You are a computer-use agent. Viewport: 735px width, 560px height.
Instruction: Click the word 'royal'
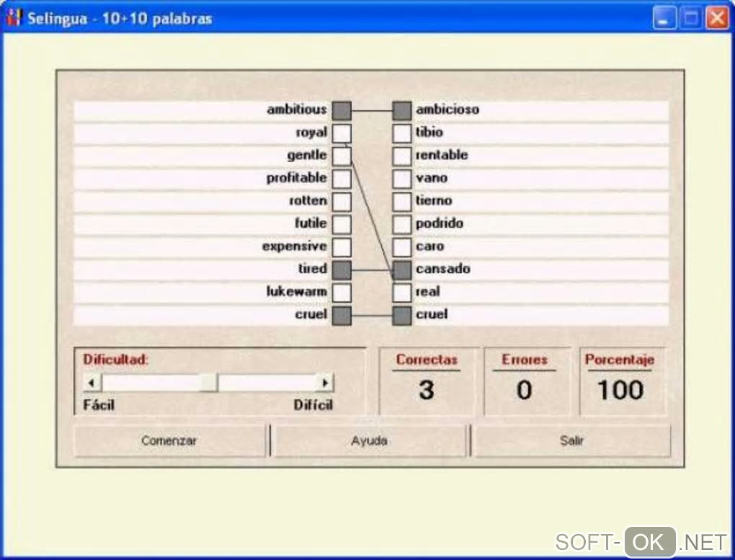[311, 133]
